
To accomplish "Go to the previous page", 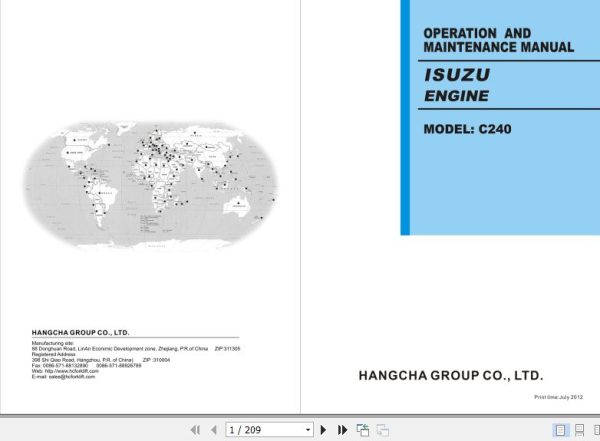I will click(214, 430).
